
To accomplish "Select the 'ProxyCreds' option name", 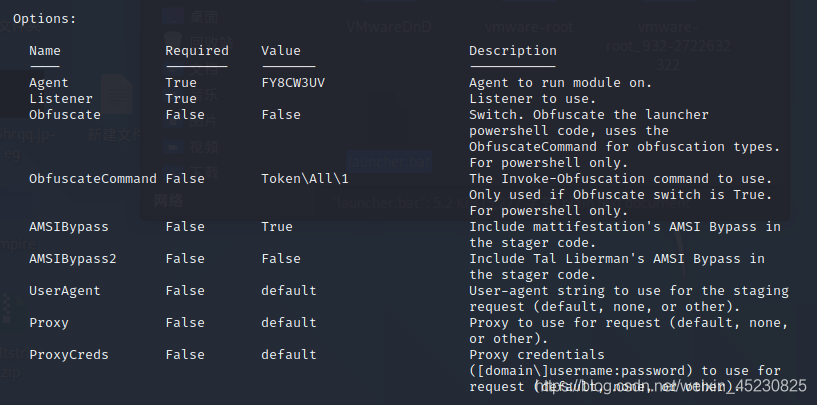I will 69,354.
